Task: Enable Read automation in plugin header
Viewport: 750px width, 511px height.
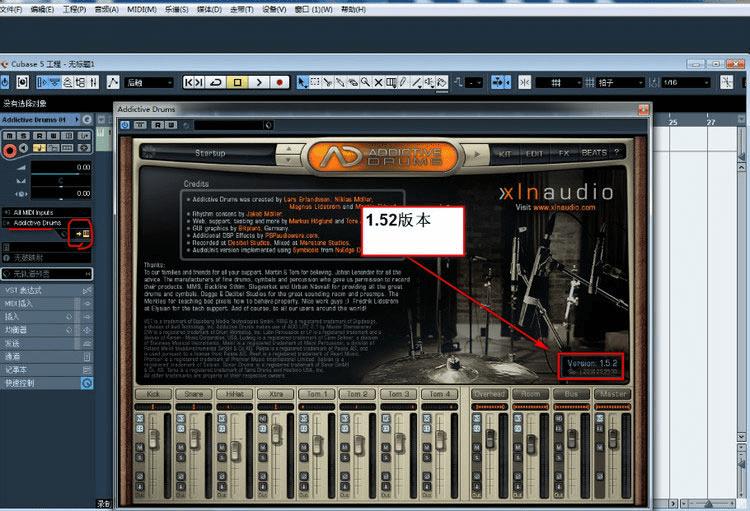Action: pyautogui.click(x=157, y=125)
